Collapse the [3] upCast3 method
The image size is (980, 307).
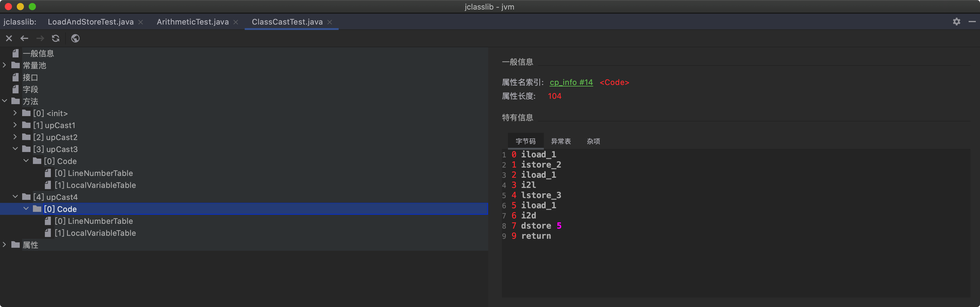15,149
